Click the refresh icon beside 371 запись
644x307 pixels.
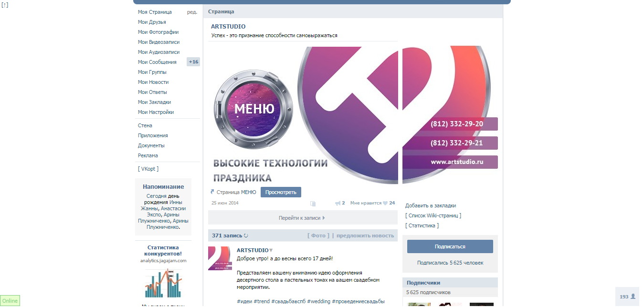tap(246, 235)
